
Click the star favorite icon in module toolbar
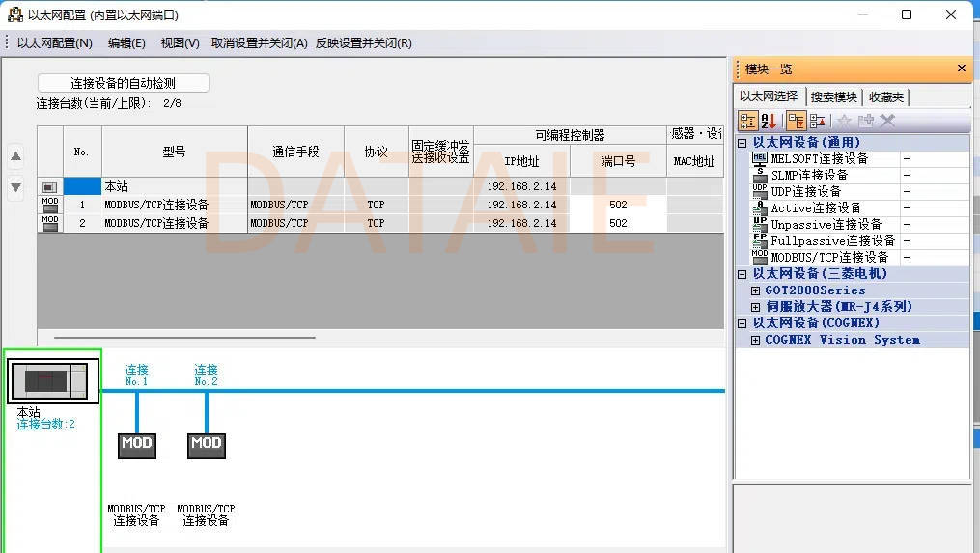click(x=844, y=121)
